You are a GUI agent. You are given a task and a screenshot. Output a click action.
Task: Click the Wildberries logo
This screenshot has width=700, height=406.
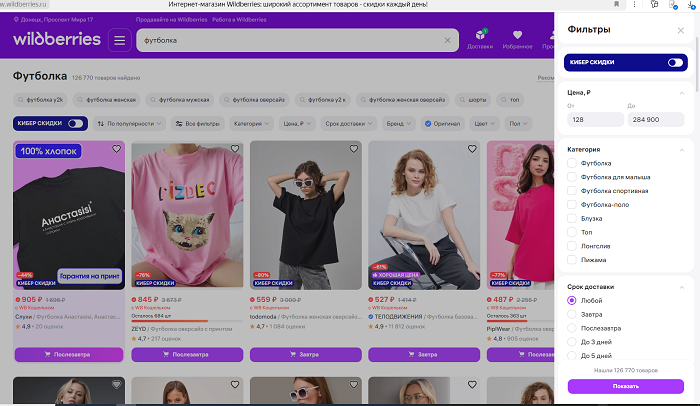click(57, 39)
